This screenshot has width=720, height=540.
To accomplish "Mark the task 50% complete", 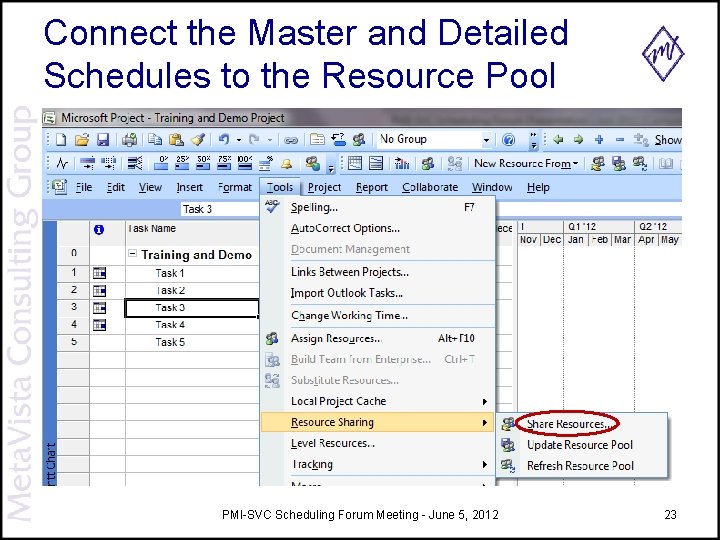I will 203,163.
